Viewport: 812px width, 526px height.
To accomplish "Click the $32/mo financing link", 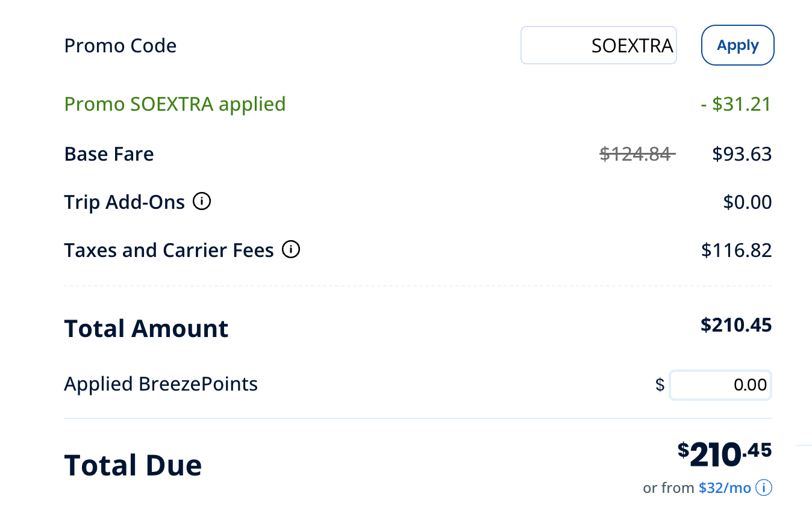I will point(725,487).
